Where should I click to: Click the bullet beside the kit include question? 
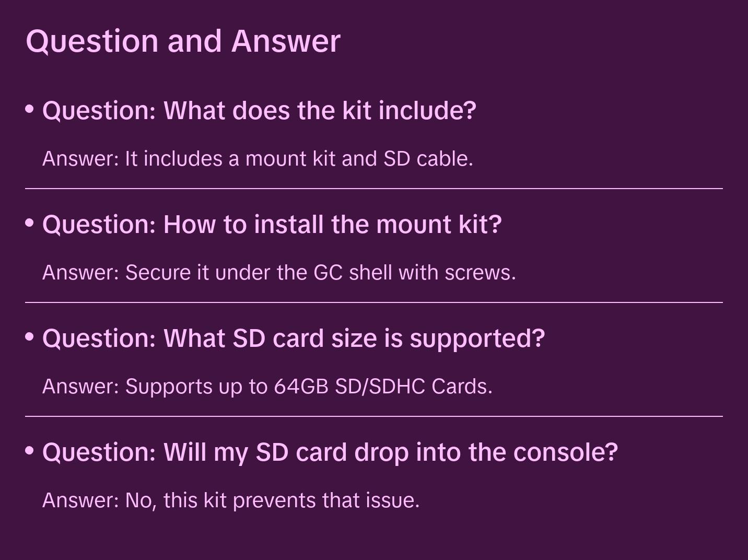[x=30, y=109]
